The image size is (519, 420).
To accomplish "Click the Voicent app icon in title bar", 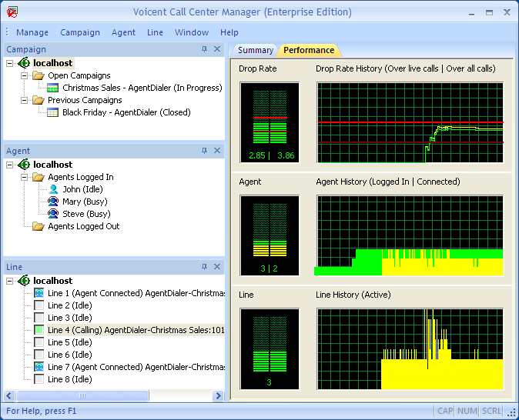I will (12, 12).
